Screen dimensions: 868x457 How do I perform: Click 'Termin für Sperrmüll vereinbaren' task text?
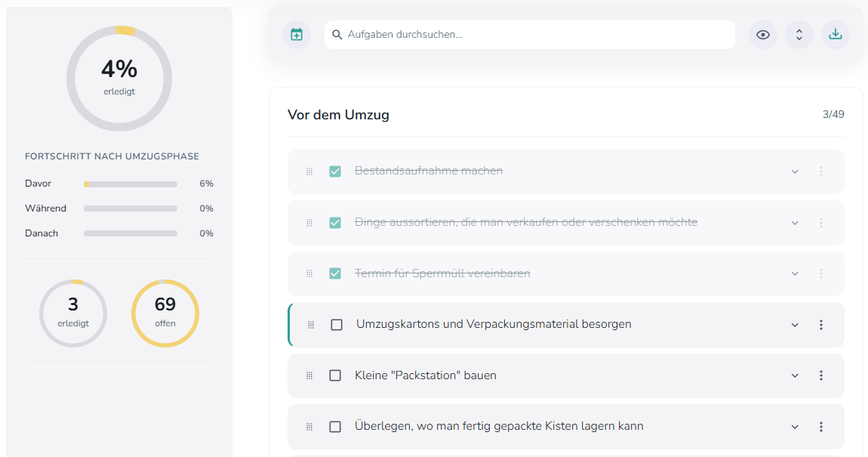pyautogui.click(x=442, y=273)
